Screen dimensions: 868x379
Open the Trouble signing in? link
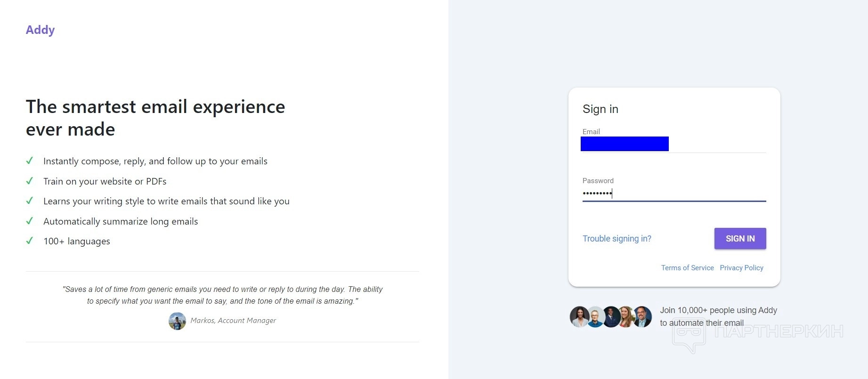click(x=617, y=238)
